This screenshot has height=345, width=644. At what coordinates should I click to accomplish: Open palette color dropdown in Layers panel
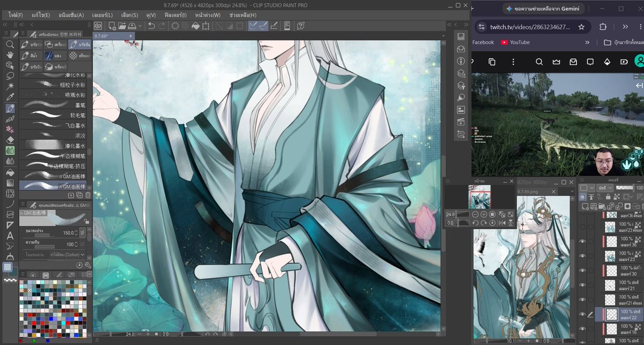588,188
